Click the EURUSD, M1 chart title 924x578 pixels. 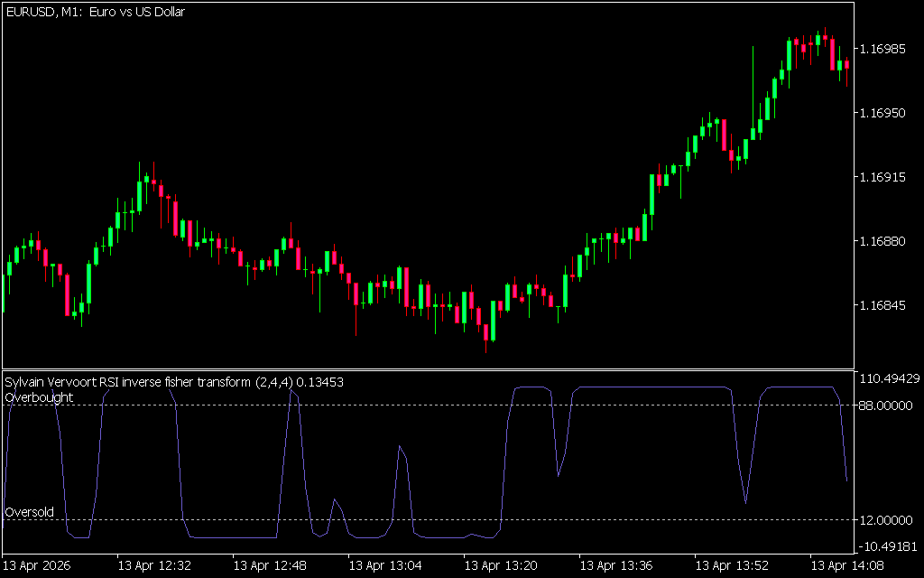95,12
